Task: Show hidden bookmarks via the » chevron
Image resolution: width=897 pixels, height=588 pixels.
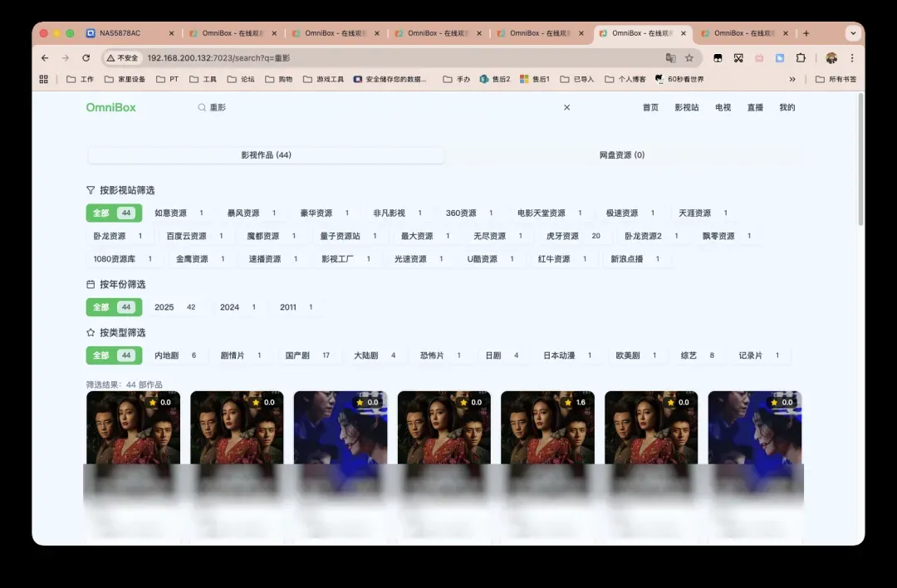Action: pyautogui.click(x=792, y=80)
